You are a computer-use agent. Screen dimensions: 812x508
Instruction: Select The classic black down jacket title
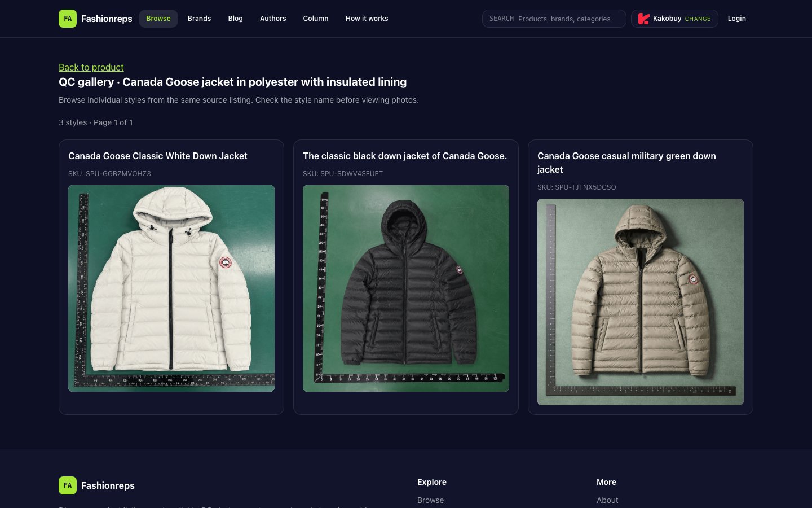coord(405,156)
